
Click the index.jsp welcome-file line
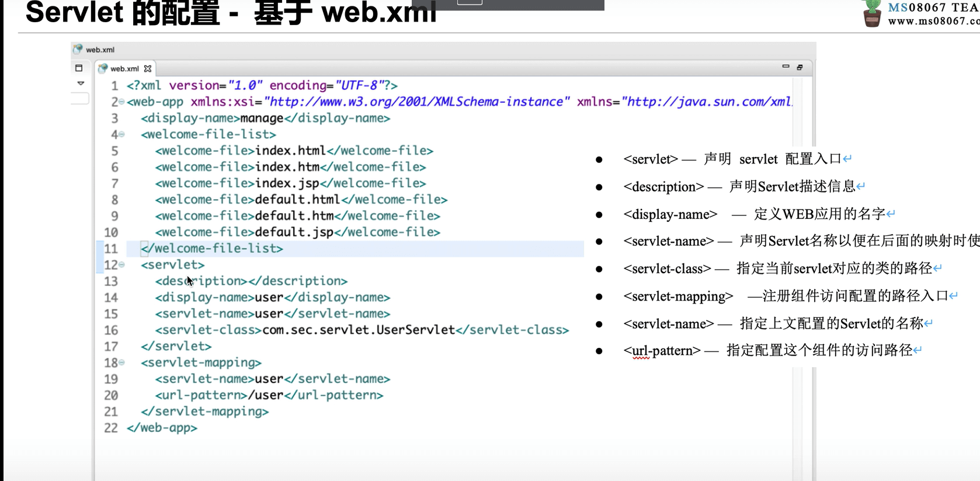coord(290,183)
